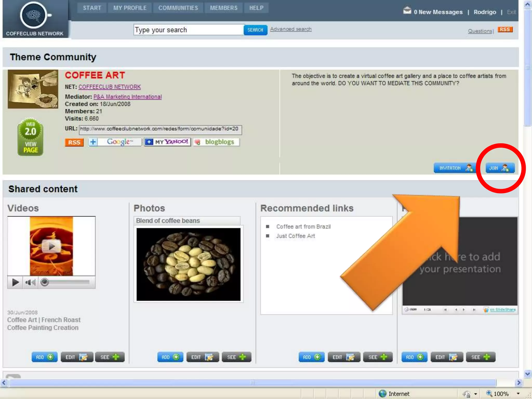Image resolution: width=532 pixels, height=399 pixels.
Task: Open the browser zoom level dropdown
Action: click(x=518, y=394)
